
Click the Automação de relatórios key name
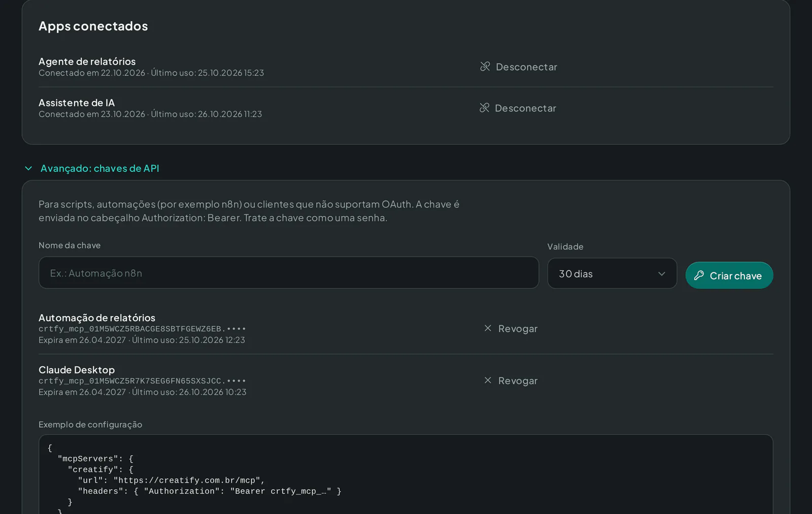(x=97, y=318)
